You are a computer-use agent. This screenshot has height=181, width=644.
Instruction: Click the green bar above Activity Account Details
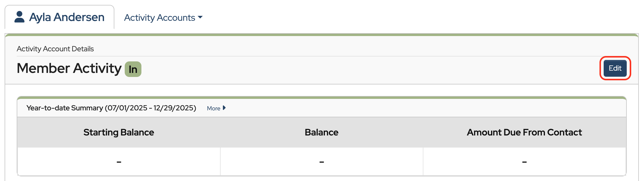click(321, 35)
